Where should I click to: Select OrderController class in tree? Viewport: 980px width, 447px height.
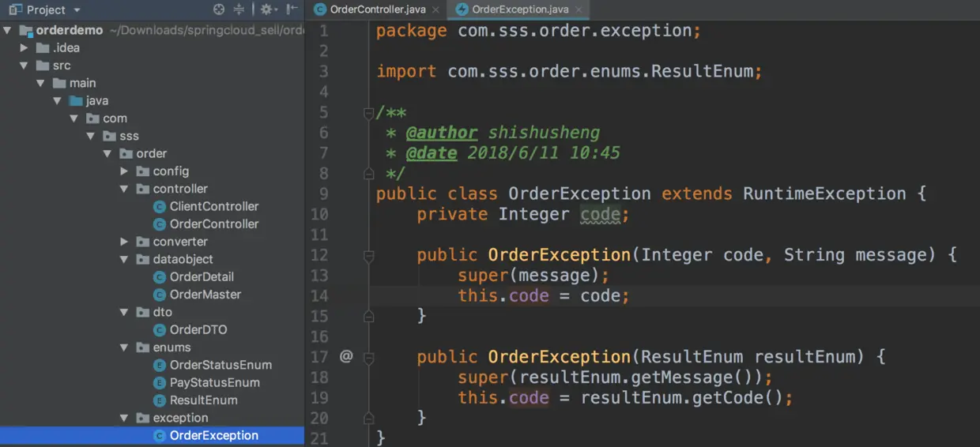(214, 223)
